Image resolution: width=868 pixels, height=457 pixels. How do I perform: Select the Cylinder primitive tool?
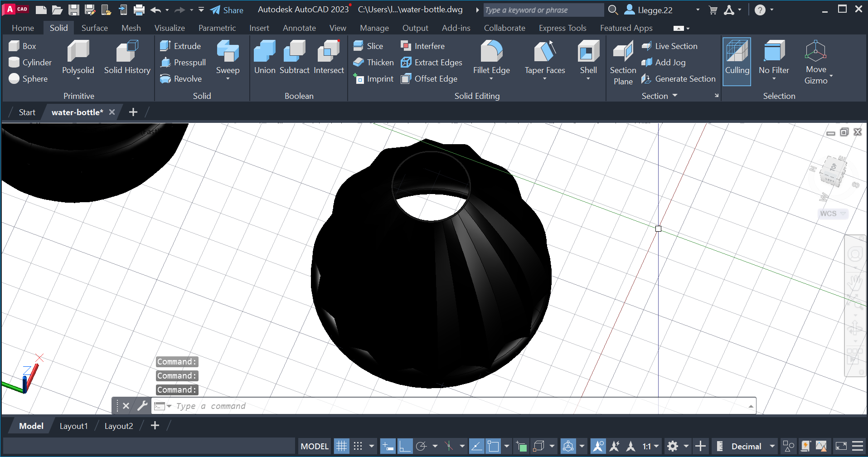30,62
